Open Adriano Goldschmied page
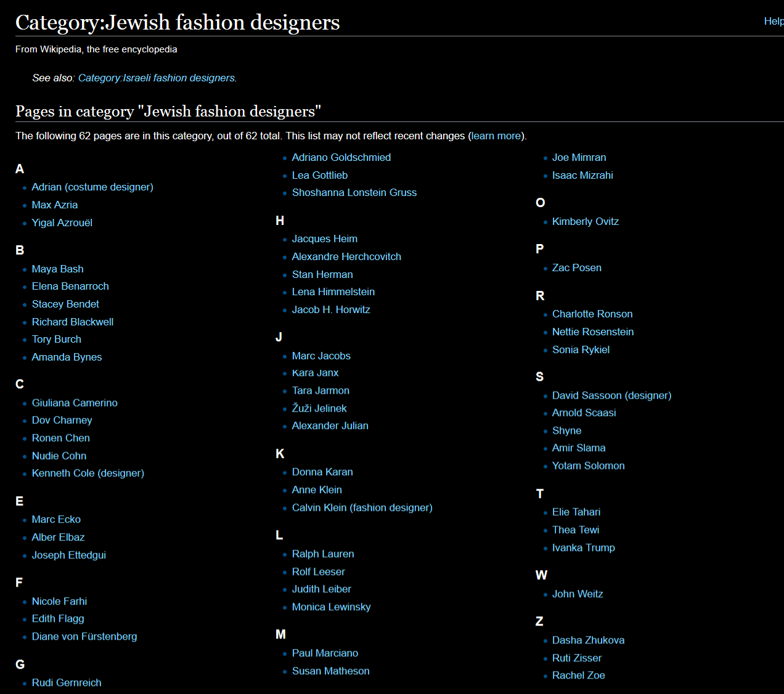784x694 pixels. pyautogui.click(x=341, y=157)
